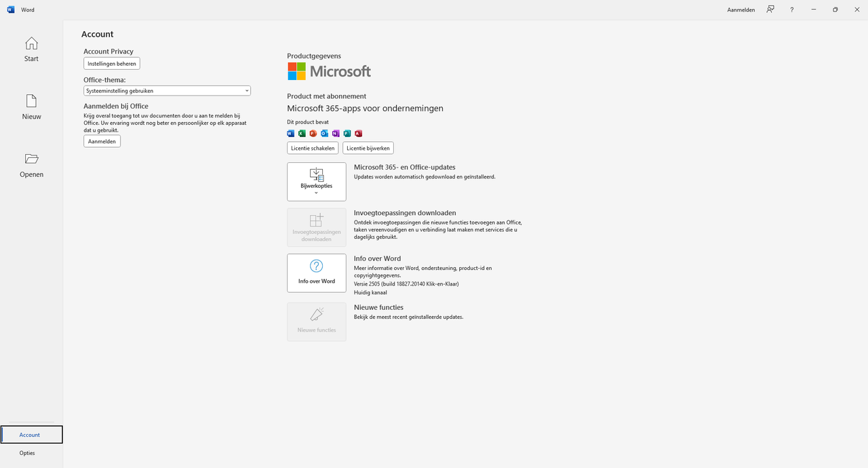Click the OneNote product icon
Viewport: 868px width, 468px height.
336,134
